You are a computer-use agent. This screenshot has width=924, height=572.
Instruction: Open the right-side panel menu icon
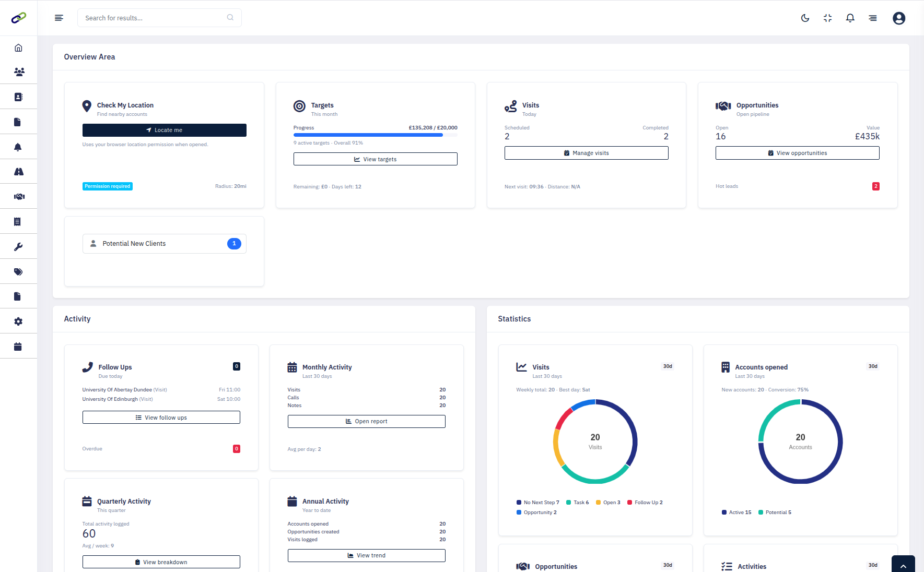(x=873, y=18)
